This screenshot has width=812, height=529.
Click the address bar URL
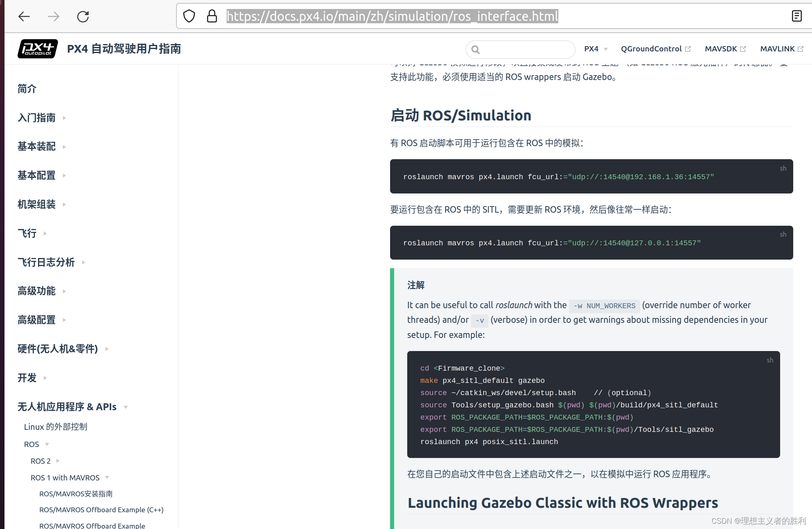(393, 16)
